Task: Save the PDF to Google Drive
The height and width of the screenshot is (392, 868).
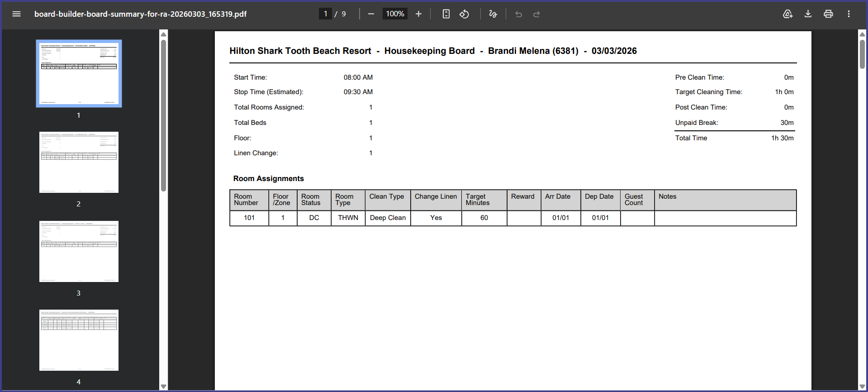Action: (787, 14)
